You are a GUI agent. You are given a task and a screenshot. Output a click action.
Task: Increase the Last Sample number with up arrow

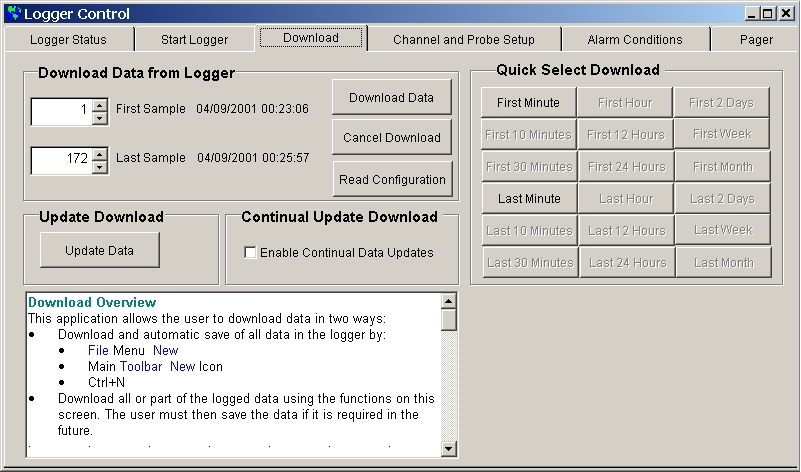pos(100,154)
